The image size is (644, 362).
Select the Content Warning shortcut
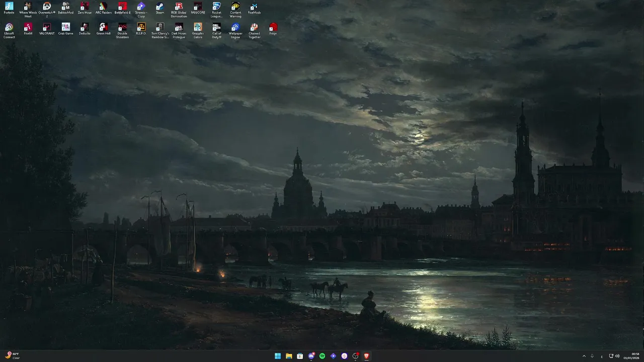coord(235,10)
